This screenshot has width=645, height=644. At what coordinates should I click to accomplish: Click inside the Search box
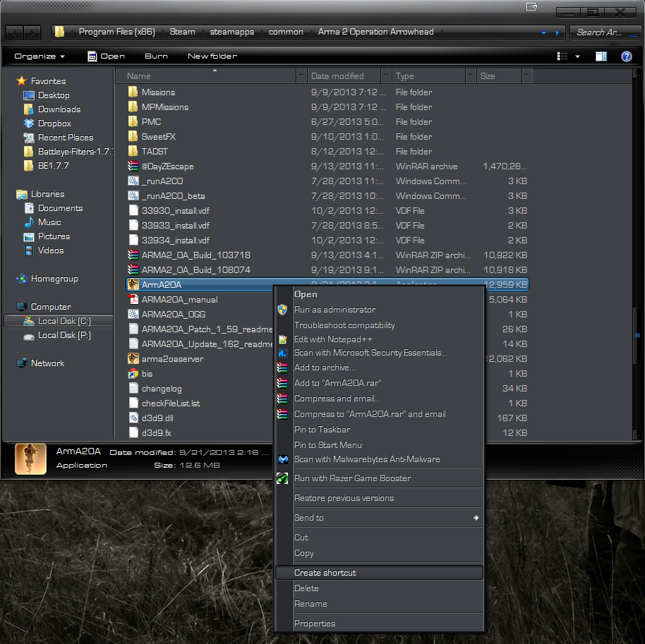click(x=605, y=32)
